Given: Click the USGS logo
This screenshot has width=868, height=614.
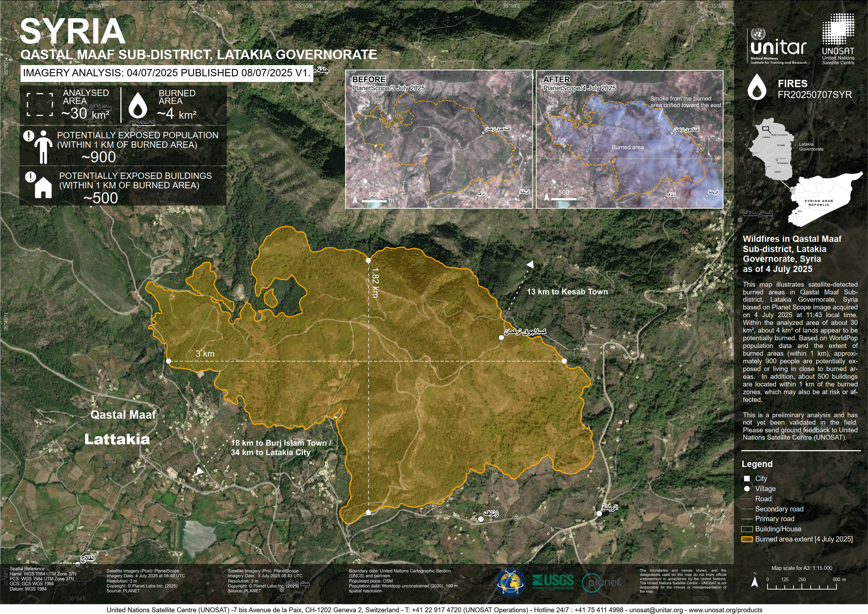Looking at the screenshot, I should pyautogui.click(x=552, y=581).
